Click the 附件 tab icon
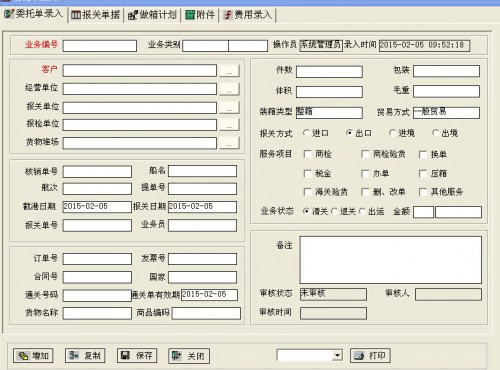Screen dimensions: 500x370 190,15
